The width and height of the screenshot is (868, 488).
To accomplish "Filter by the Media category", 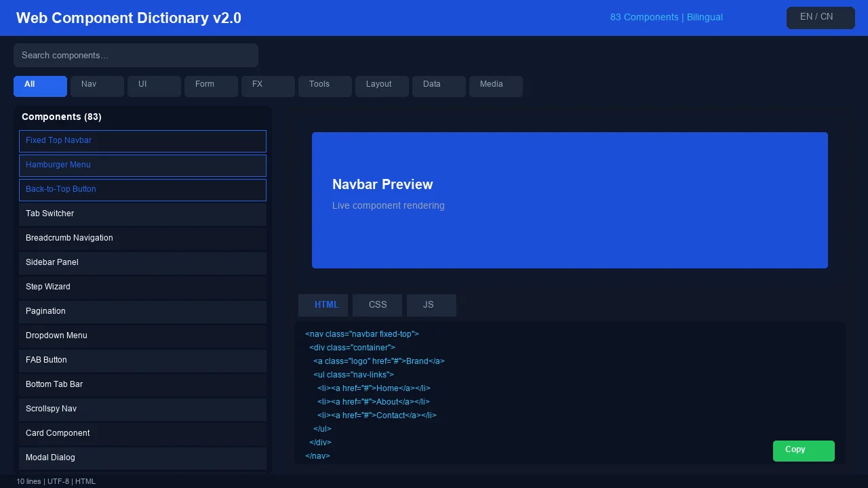I will 496,86.
